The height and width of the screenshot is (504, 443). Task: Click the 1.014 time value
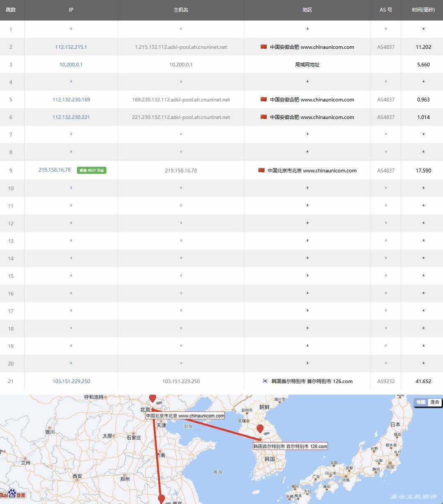coord(423,117)
